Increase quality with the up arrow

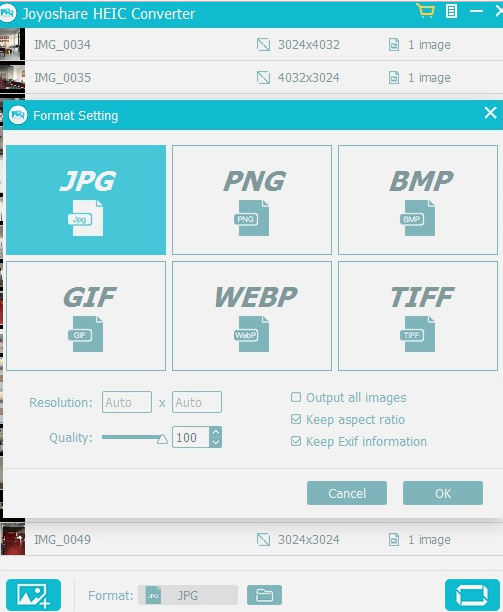tap(216, 432)
